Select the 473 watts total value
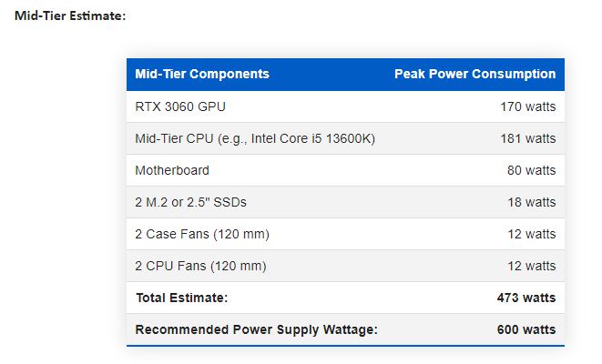Screen dimensions: 602x364 pos(526,298)
